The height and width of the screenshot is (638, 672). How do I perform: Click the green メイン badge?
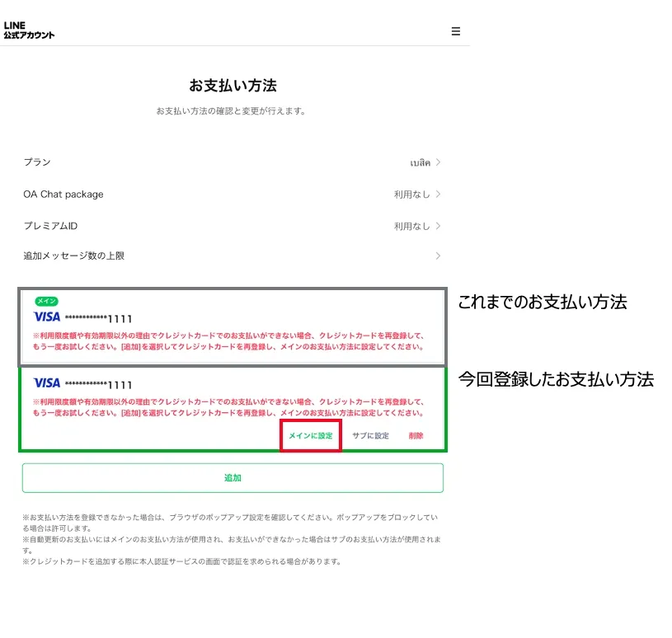46,302
